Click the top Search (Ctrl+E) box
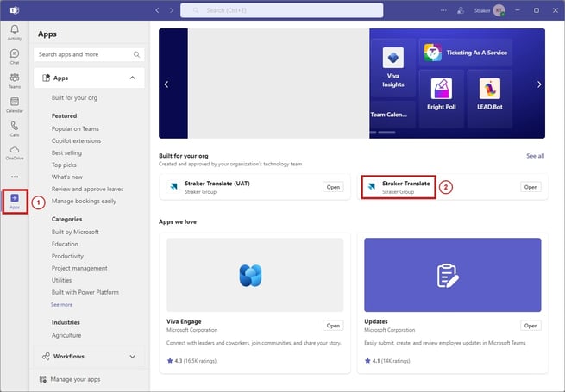The image size is (565, 392). point(281,10)
